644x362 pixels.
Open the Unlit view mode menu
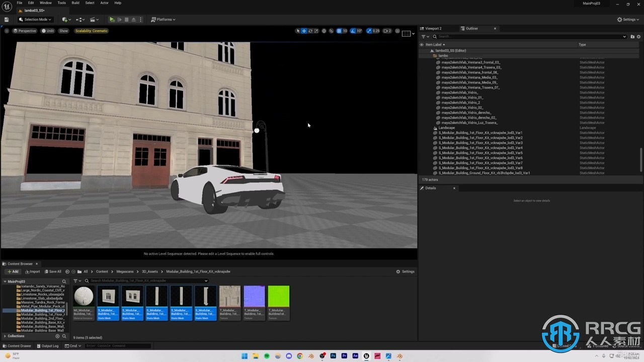click(48, 31)
